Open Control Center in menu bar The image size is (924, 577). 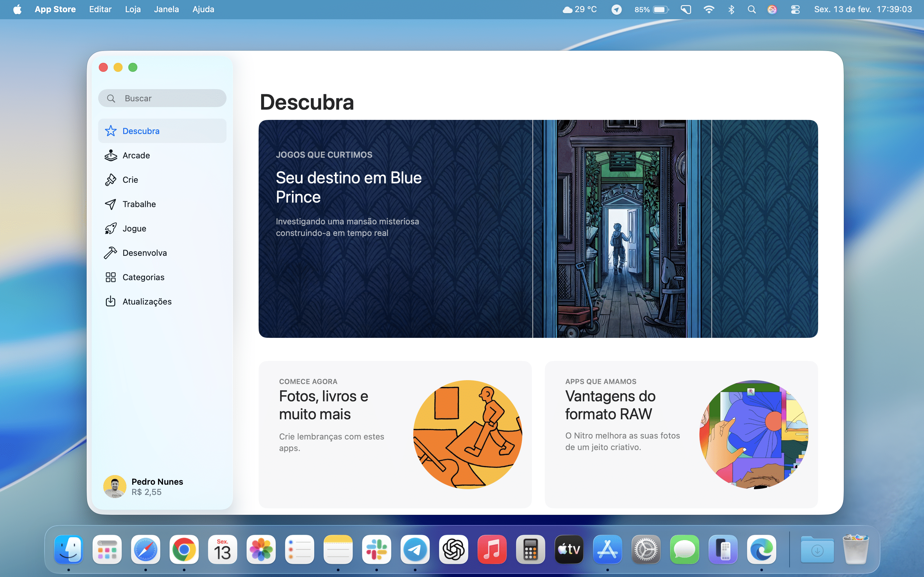click(795, 9)
